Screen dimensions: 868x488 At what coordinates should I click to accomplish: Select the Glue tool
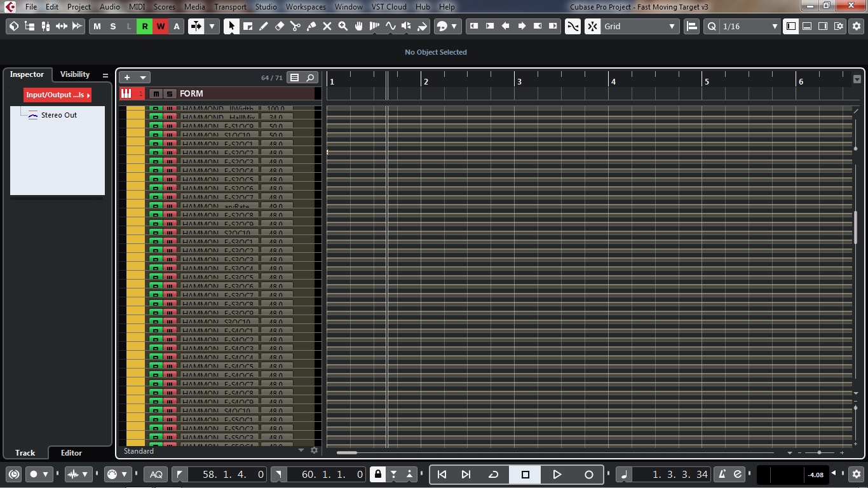pos(311,26)
